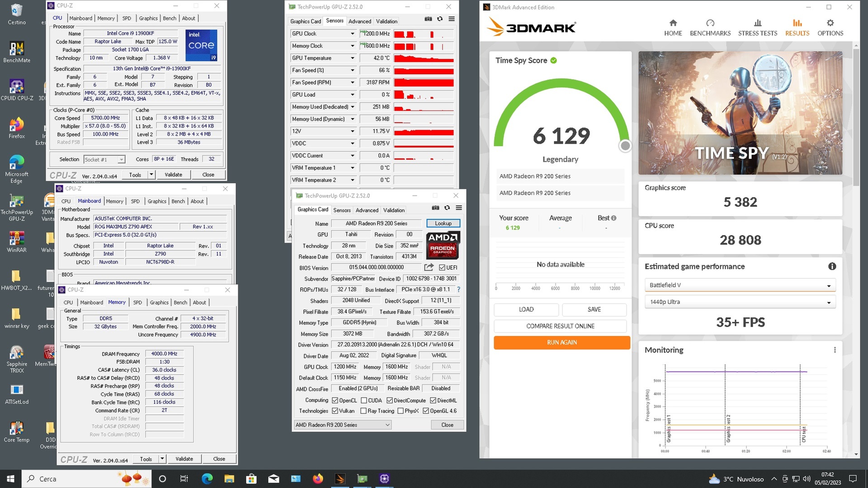Open 3DMark STRESS TESTS section
This screenshot has width=868, height=488.
click(758, 28)
